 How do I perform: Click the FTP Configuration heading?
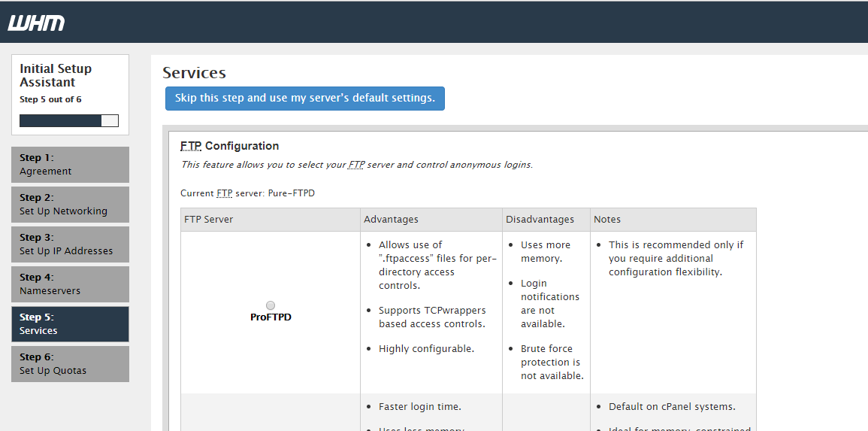(230, 146)
